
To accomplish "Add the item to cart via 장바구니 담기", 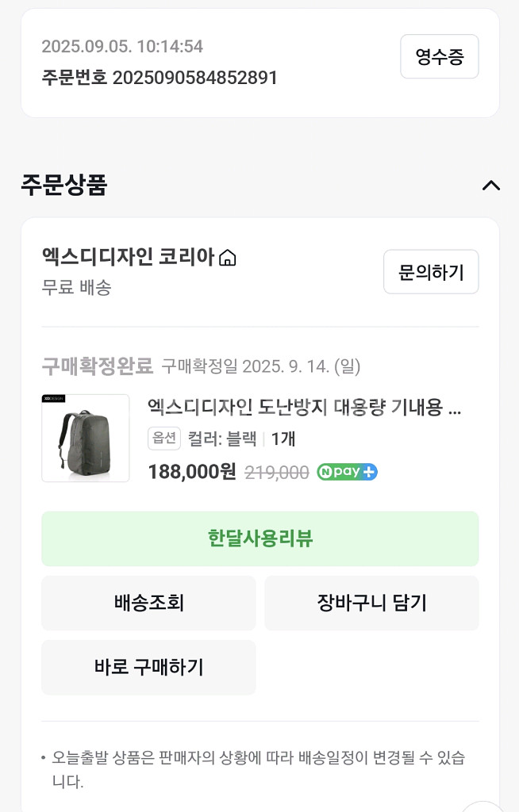I will tap(371, 603).
